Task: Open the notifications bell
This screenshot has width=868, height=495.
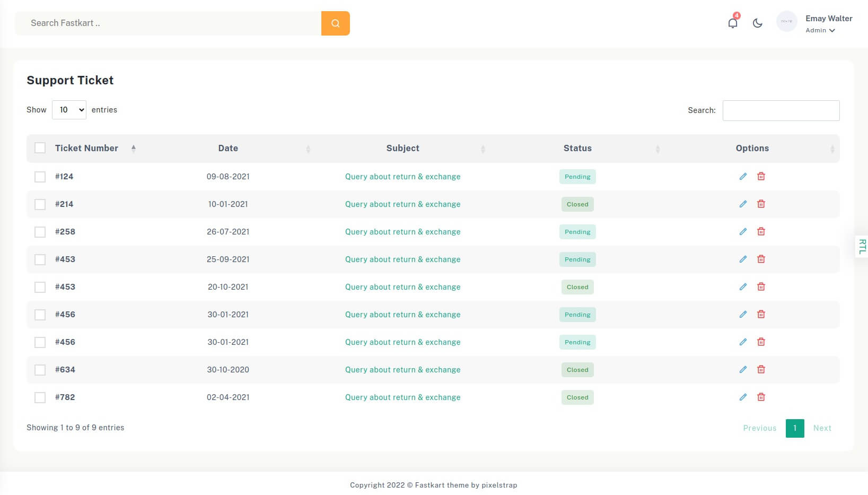Action: click(732, 23)
